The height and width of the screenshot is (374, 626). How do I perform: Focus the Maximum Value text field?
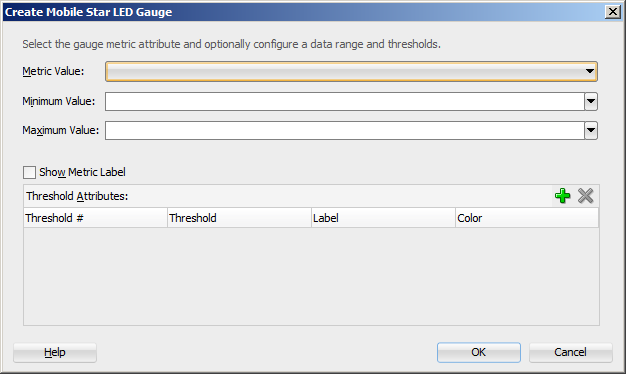click(345, 131)
